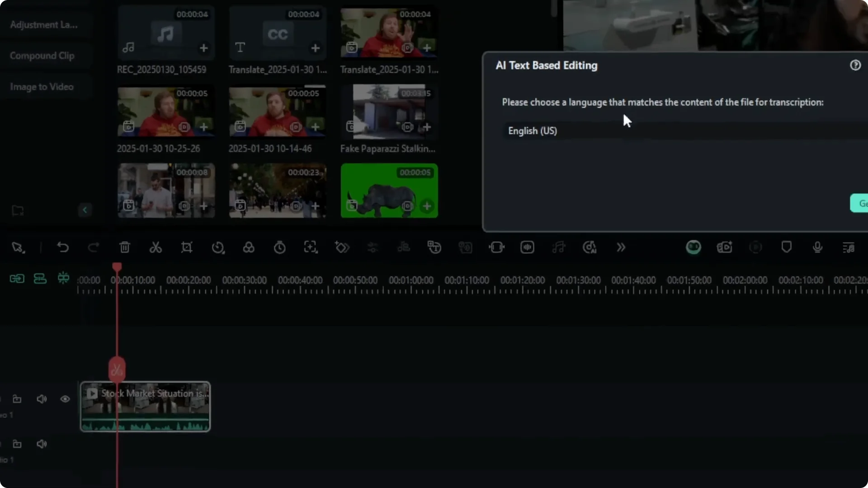
Task: Mute the video track with the speaker icon
Action: (42, 399)
